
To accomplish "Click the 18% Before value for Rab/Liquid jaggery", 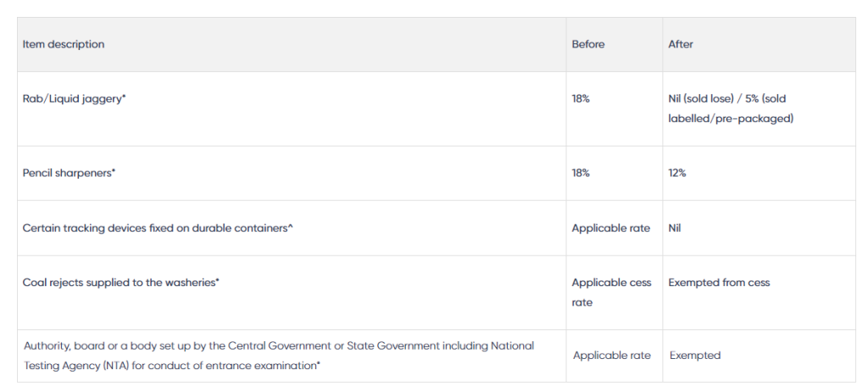I will pyautogui.click(x=581, y=99).
